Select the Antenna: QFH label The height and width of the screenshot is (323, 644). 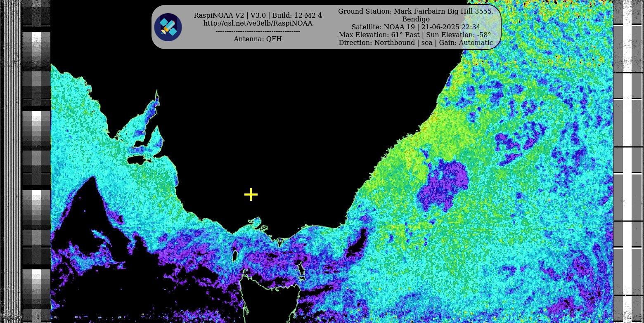(258, 39)
